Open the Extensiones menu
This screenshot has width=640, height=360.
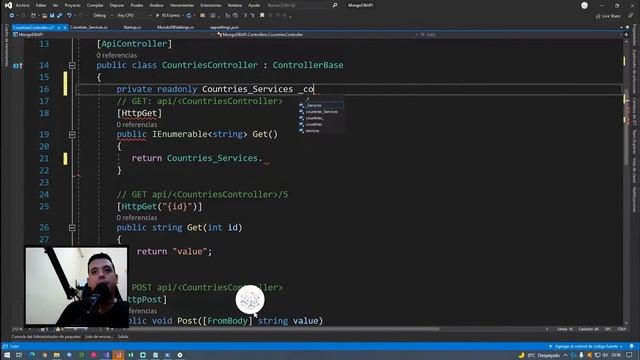pos(211,5)
